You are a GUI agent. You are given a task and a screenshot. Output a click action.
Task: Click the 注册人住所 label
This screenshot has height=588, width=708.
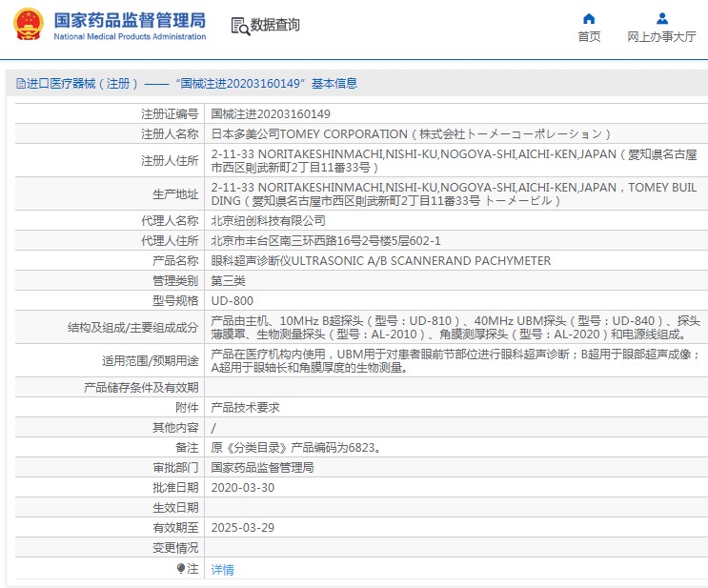point(170,161)
